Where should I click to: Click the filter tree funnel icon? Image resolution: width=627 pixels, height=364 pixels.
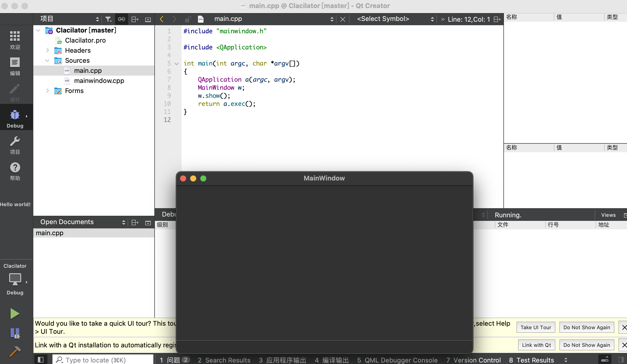point(108,19)
